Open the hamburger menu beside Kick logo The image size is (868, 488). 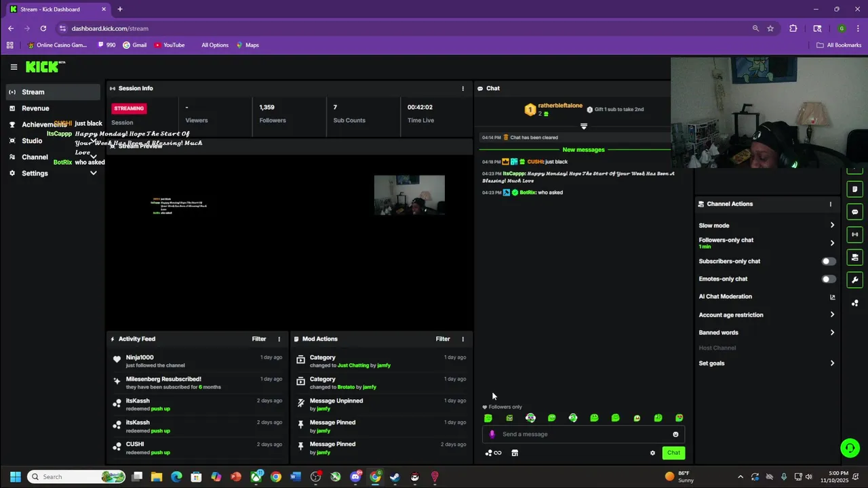click(14, 66)
